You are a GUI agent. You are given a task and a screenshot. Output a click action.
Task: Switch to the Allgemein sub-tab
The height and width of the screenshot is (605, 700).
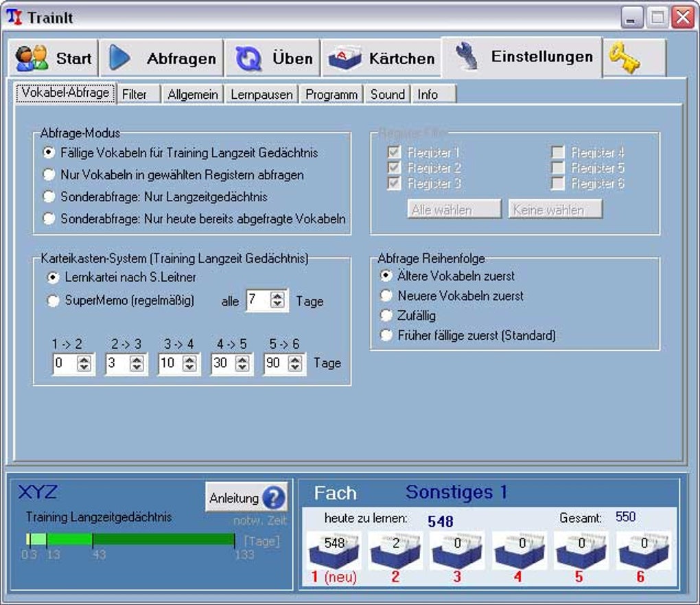click(193, 94)
